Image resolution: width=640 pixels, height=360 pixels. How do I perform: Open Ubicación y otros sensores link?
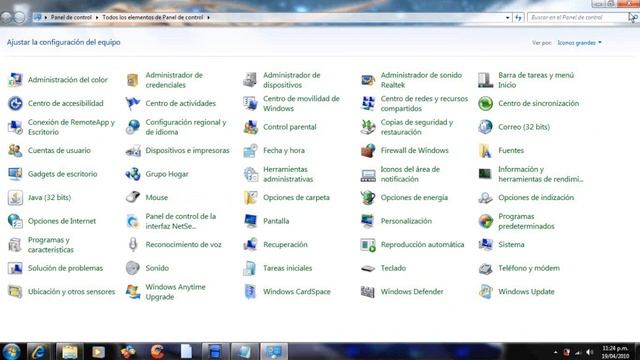(x=71, y=291)
